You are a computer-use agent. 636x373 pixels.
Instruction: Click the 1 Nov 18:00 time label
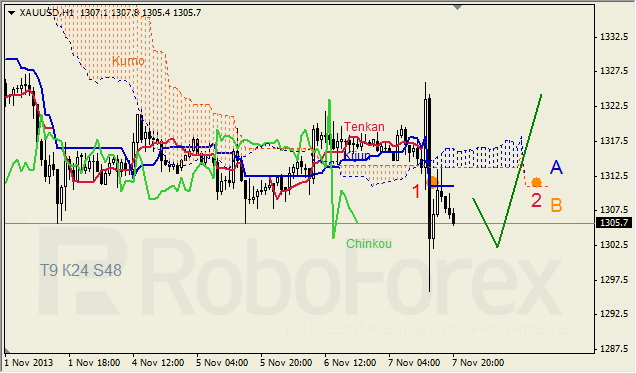tap(94, 362)
